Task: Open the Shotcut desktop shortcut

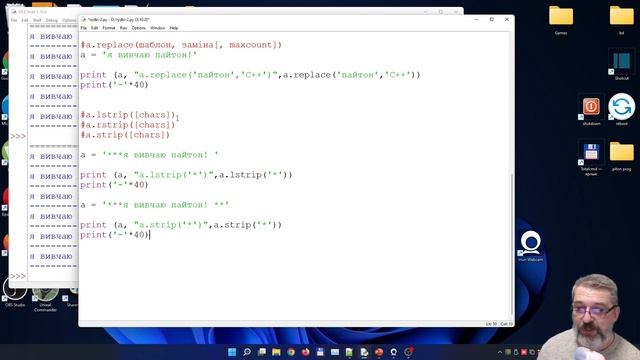Action: click(x=621, y=64)
